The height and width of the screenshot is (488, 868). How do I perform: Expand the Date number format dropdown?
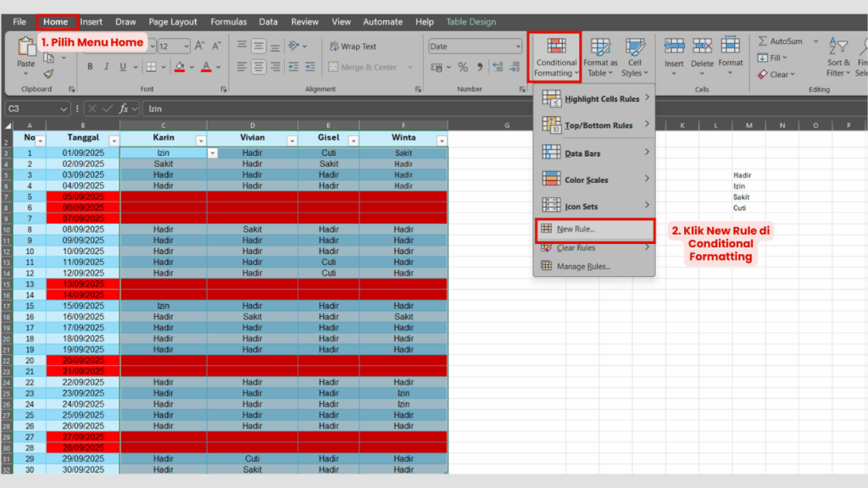click(x=518, y=47)
